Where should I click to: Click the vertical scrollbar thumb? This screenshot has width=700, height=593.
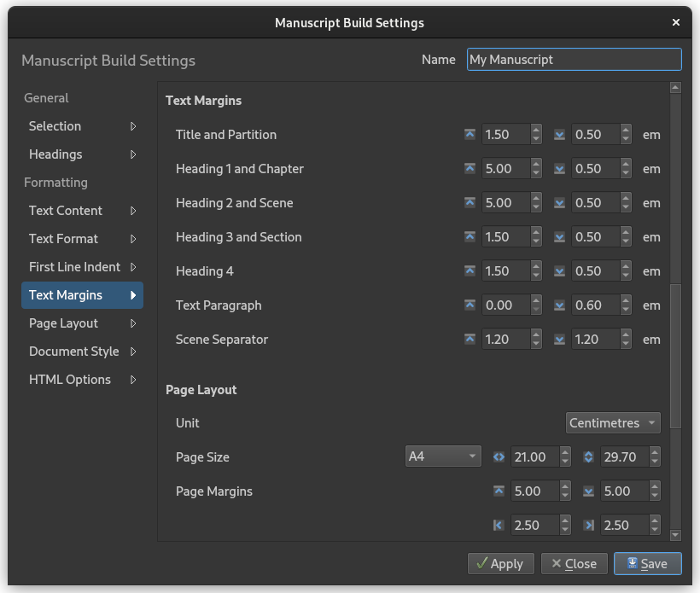tap(675, 356)
